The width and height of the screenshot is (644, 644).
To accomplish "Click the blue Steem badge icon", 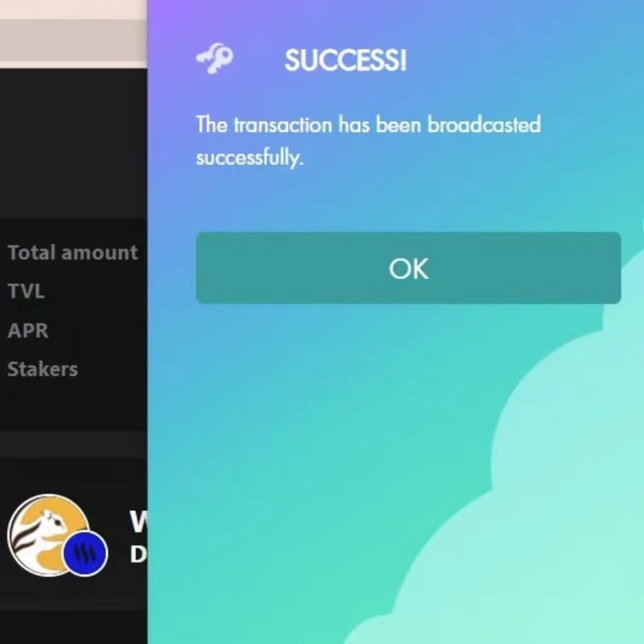I will pos(85,553).
